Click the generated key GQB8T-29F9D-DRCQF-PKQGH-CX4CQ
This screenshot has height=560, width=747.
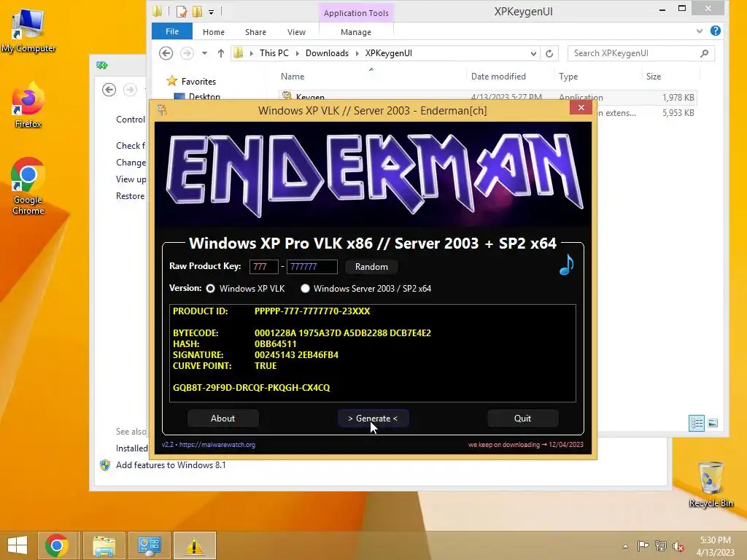(251, 388)
